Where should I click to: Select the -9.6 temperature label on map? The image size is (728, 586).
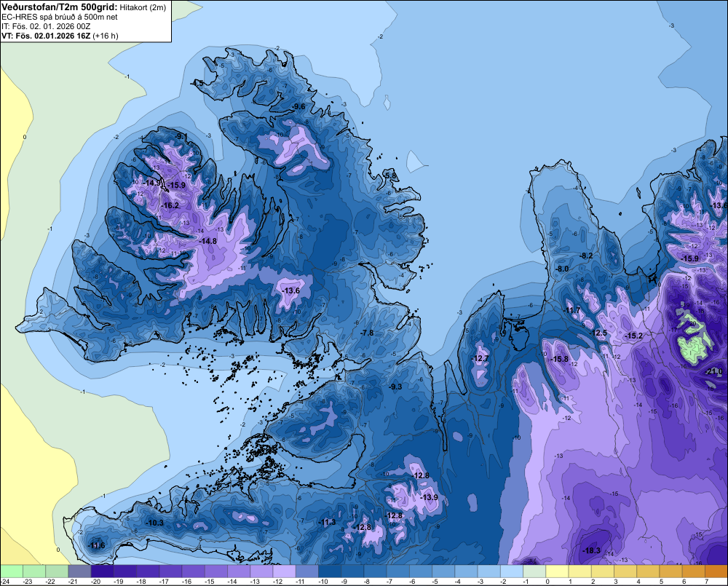298,106
